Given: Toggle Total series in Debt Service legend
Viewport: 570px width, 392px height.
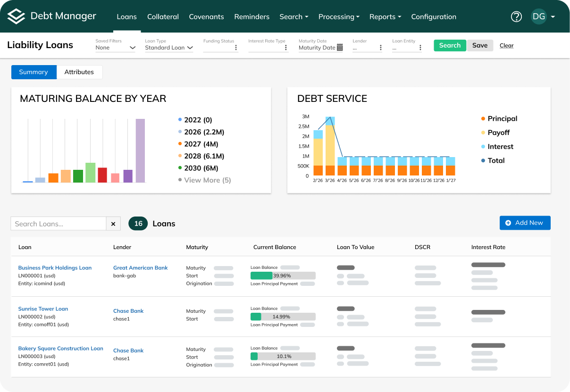Looking at the screenshot, I should coord(493,160).
